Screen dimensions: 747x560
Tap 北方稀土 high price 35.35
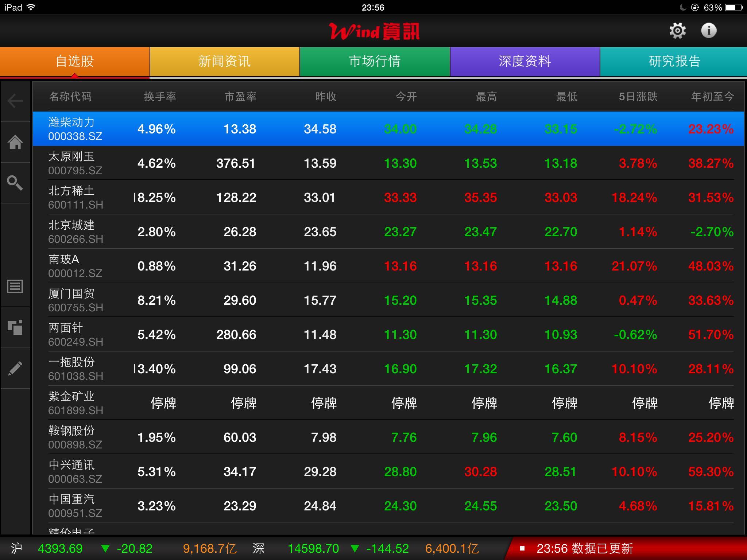480,198
